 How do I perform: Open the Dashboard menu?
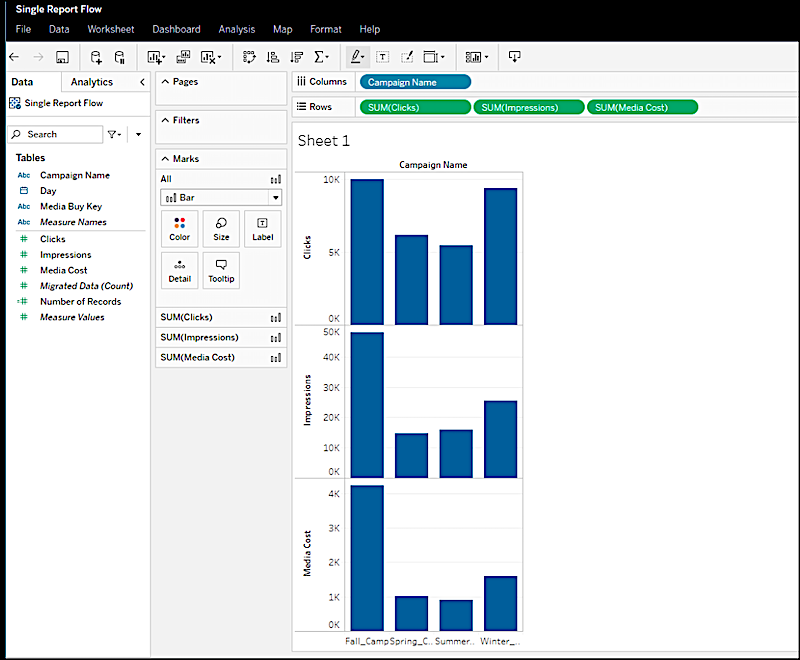[x=177, y=29]
